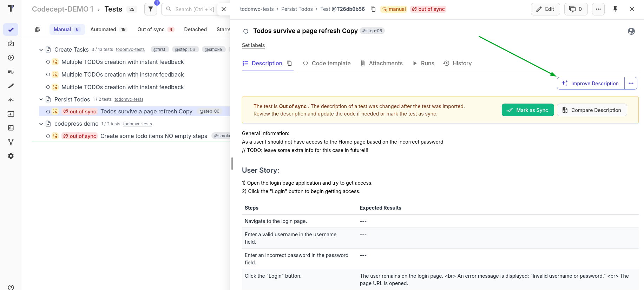Open Improve Description more options dropdown

(x=631, y=84)
